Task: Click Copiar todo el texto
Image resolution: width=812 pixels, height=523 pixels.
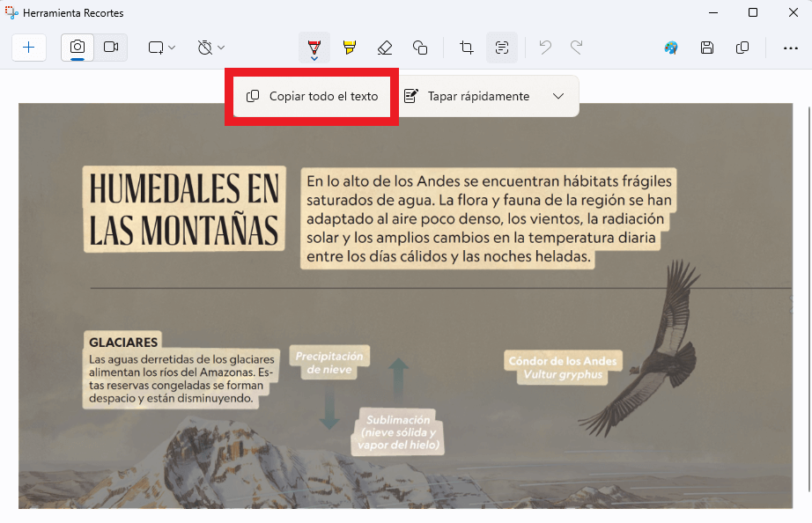Action: coord(312,96)
